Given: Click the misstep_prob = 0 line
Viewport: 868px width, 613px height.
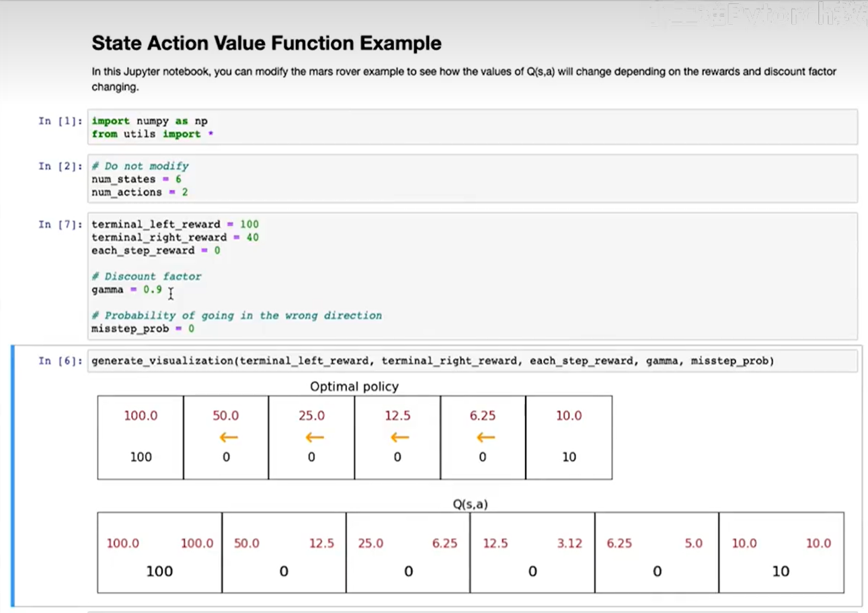Looking at the screenshot, I should (143, 329).
